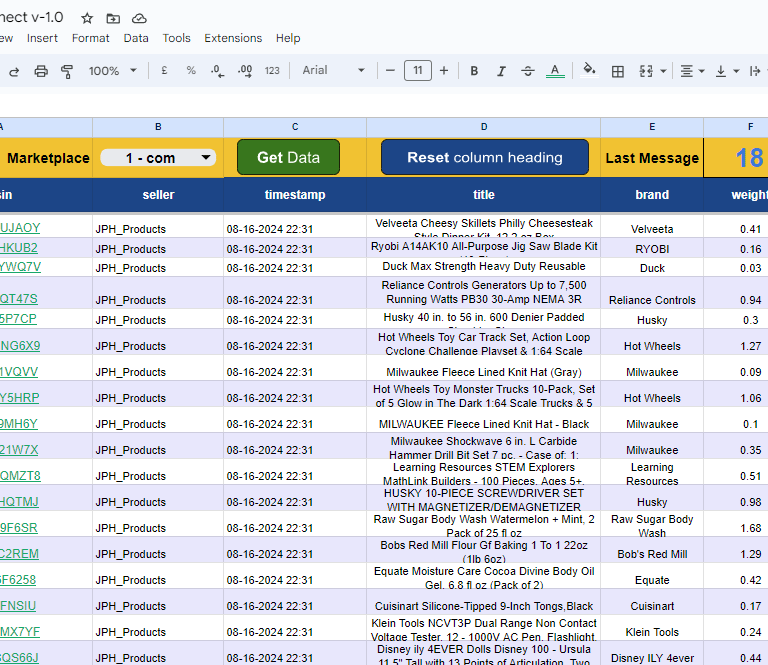Open the Arial font dropdown
Image resolution: width=768 pixels, height=665 pixels.
point(333,71)
